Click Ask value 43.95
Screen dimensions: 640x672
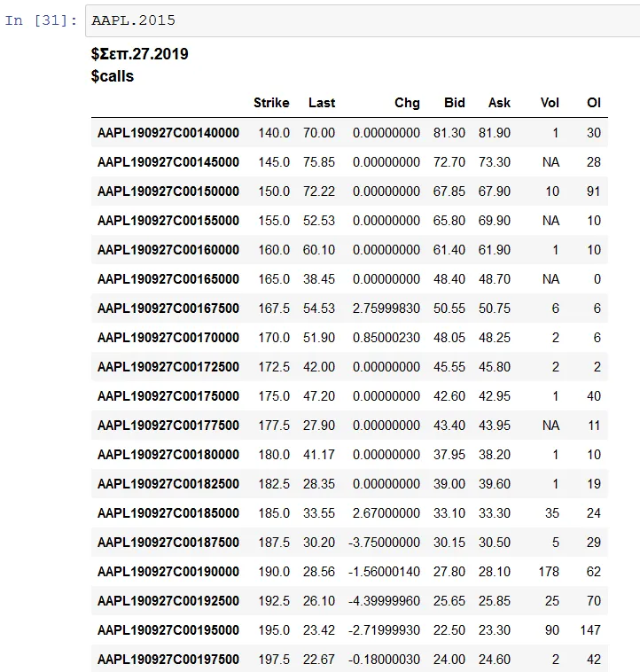point(495,426)
